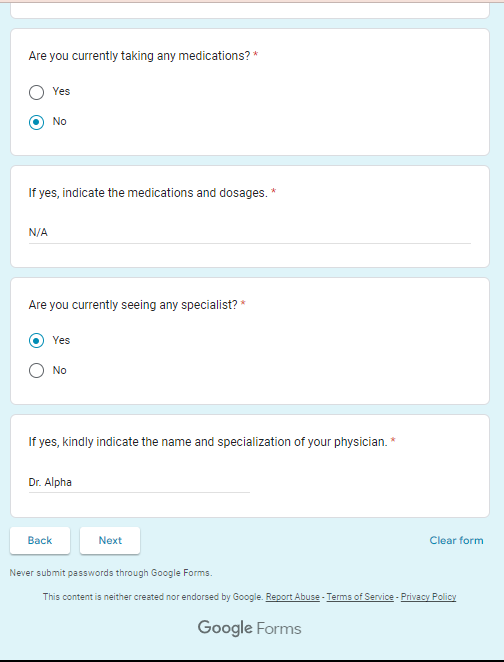Click the 'Never submit passwords' notice text
Image resolution: width=504 pixels, height=662 pixels.
click(x=111, y=573)
